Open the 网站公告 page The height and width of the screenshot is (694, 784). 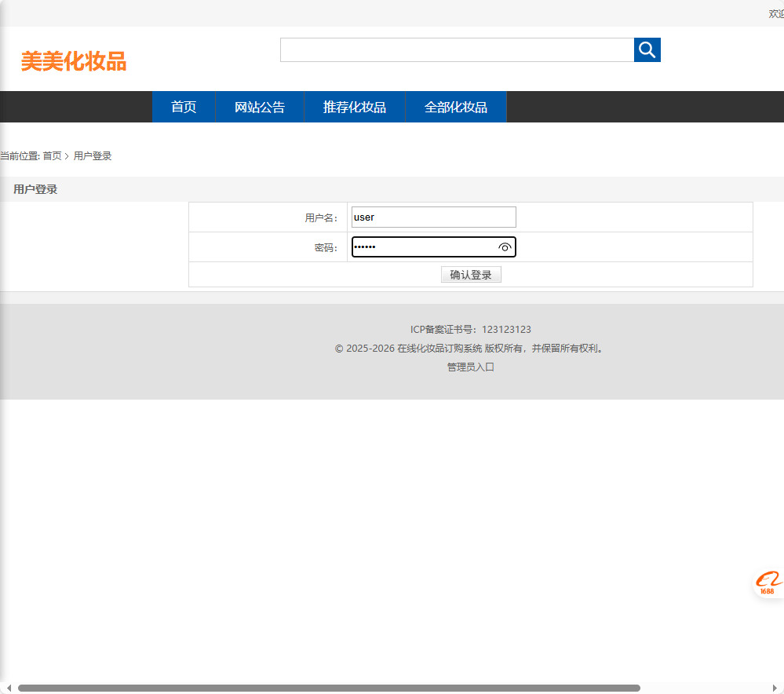click(x=259, y=107)
